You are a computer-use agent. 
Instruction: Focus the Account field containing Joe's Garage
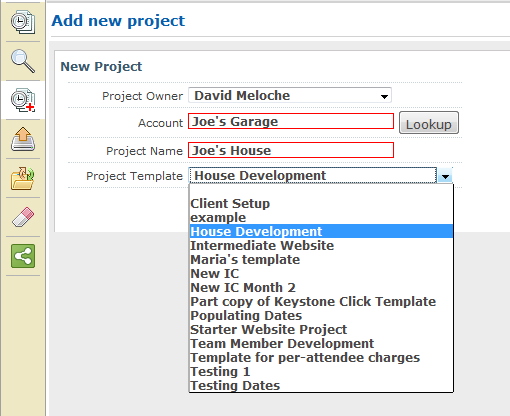[x=291, y=121]
